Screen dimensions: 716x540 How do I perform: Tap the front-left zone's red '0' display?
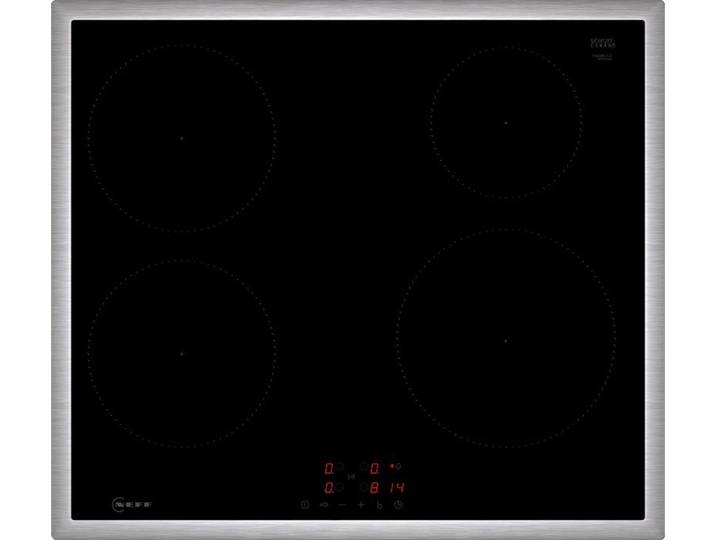coord(329,488)
